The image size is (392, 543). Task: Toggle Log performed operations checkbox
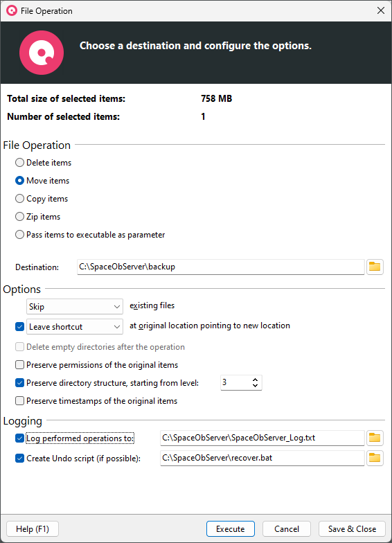pos(19,438)
